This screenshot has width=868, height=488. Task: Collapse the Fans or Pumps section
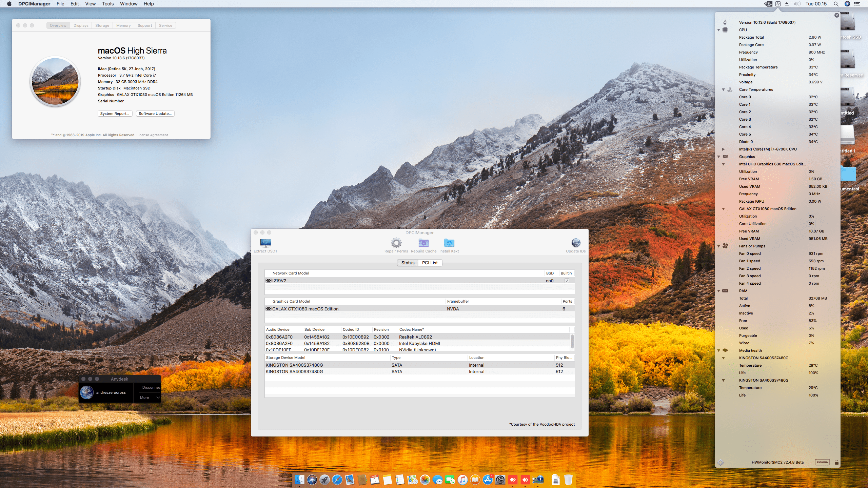[718, 246]
